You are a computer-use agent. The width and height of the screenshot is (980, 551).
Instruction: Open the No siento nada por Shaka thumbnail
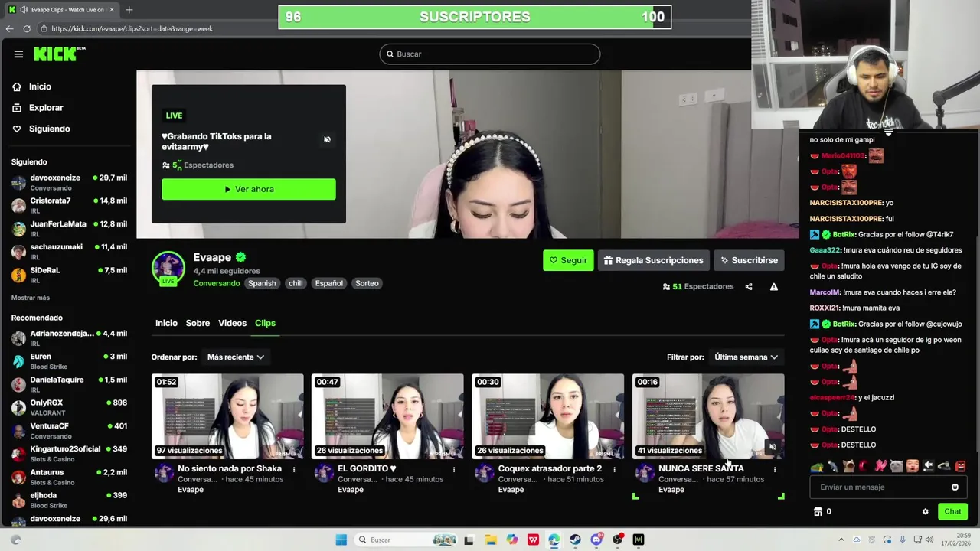coord(227,416)
